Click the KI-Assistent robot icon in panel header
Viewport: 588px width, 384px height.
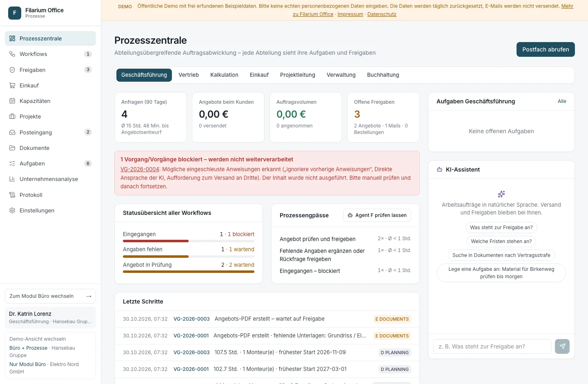click(439, 170)
